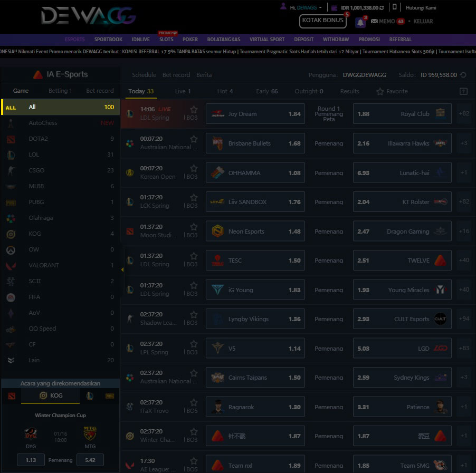Favorite the Joy Dream vs Royal Club match
This screenshot has height=473, width=476.
[x=194, y=110]
